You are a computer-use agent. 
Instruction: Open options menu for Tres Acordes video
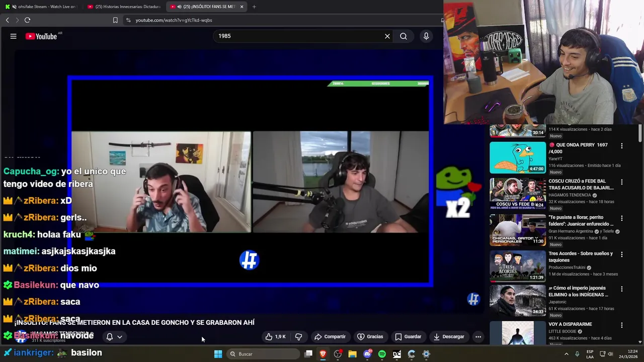(622, 254)
